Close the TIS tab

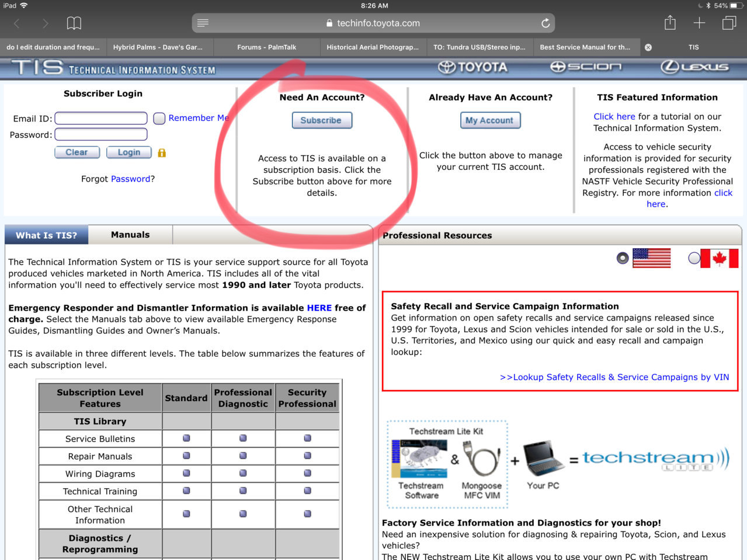[x=648, y=47]
